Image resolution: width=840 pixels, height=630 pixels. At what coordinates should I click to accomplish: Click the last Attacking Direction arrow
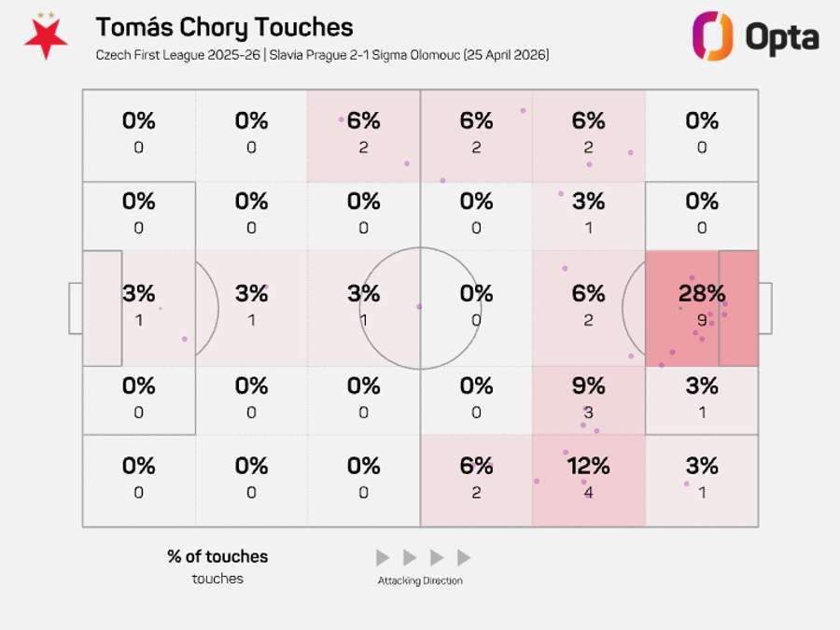click(464, 557)
